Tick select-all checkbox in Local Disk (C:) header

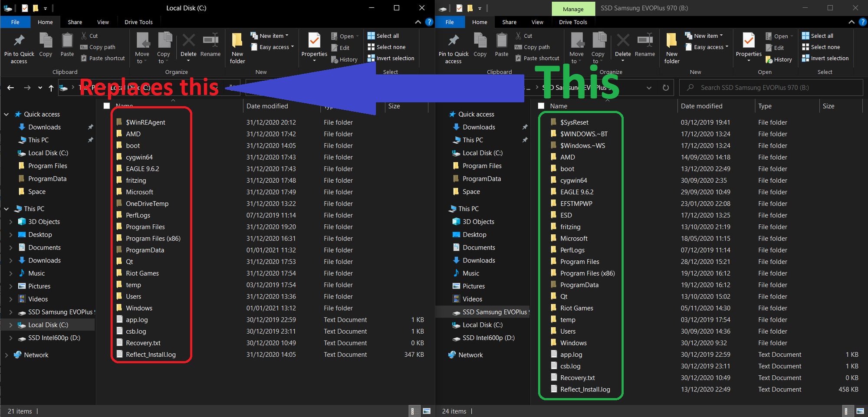pos(107,106)
